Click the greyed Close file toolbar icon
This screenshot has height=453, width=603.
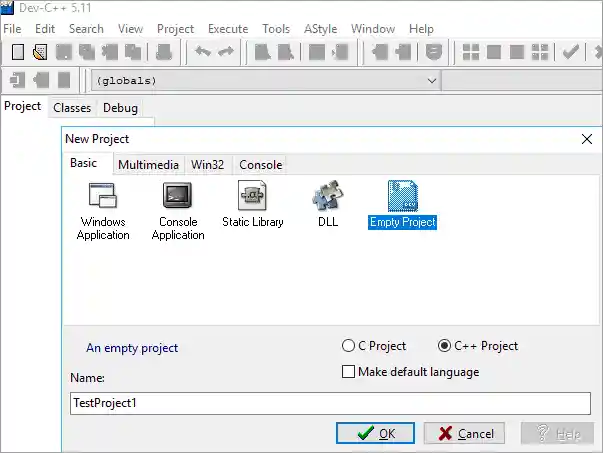click(110, 52)
